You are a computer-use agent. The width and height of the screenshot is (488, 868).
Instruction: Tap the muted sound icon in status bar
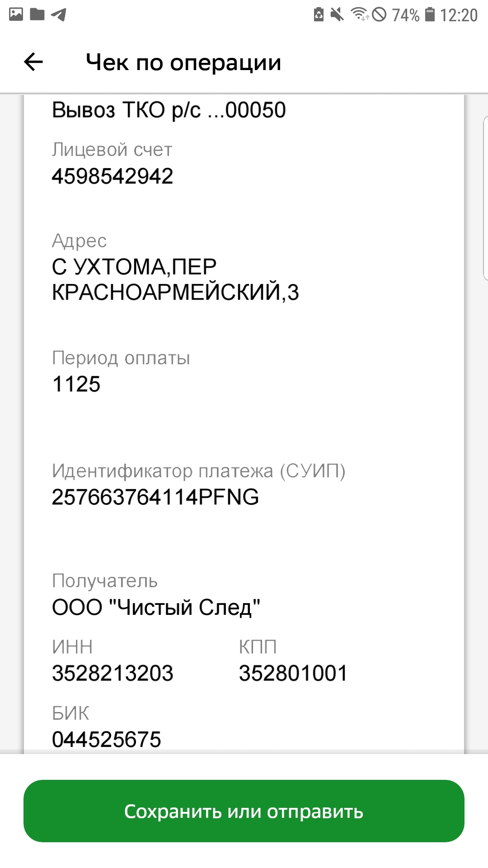(337, 14)
